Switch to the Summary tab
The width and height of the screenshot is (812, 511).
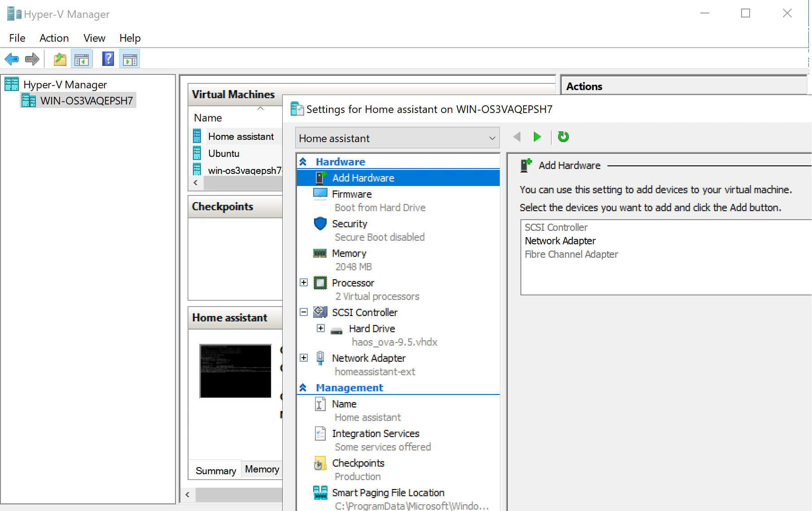pyautogui.click(x=215, y=471)
